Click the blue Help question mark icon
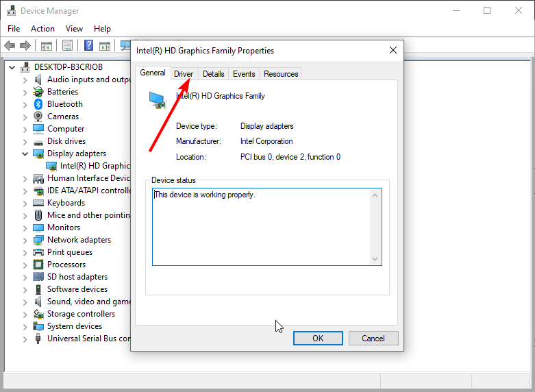The height and width of the screenshot is (392, 535). click(x=89, y=45)
